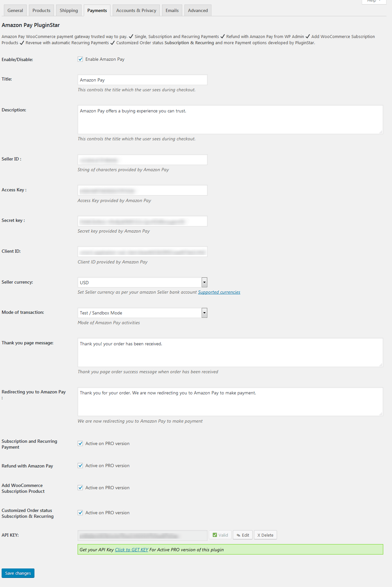The height and width of the screenshot is (587, 392).
Task: Open the Help dropdown tab
Action: click(374, 1)
